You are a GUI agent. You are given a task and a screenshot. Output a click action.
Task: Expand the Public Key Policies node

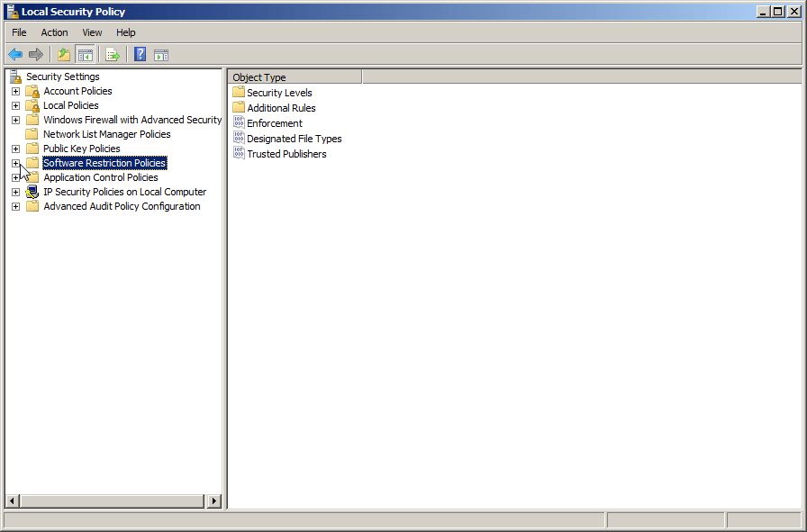click(x=16, y=149)
